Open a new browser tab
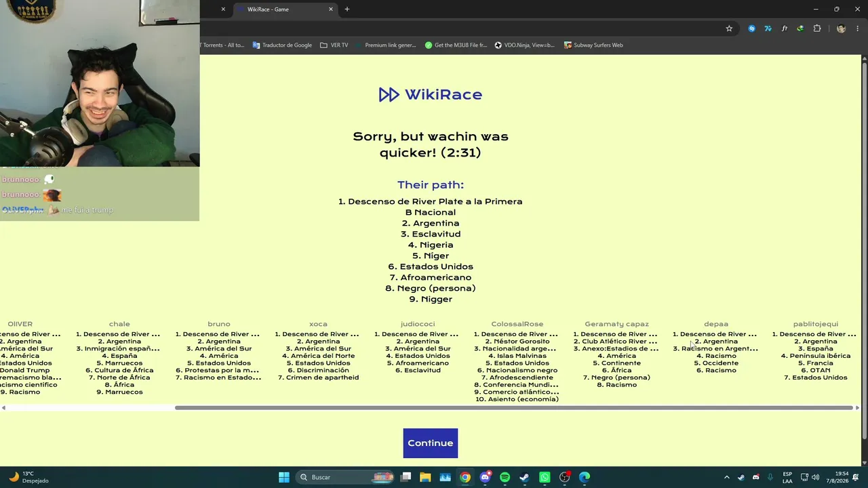This screenshot has height=488, width=868. 347,9
